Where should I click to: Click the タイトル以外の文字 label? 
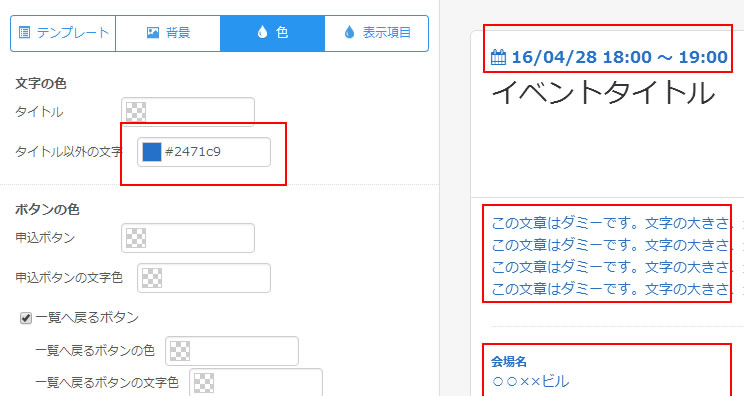pyautogui.click(x=69, y=152)
